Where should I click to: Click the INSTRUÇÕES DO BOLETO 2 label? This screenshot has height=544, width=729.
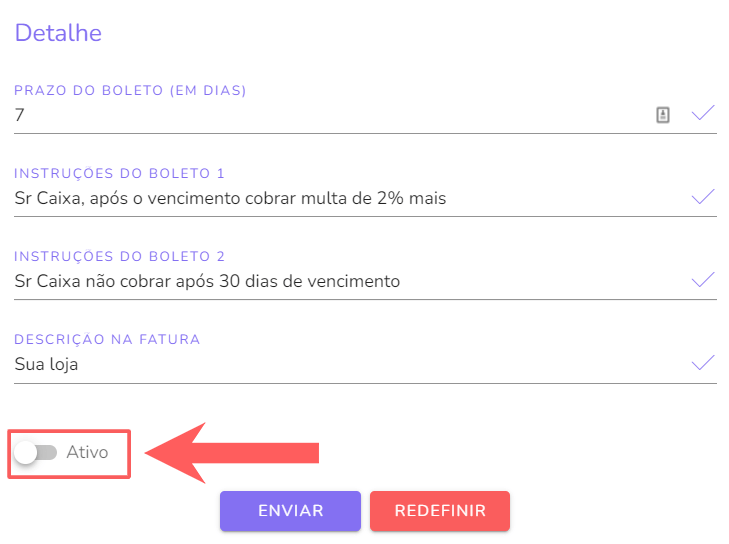click(120, 256)
